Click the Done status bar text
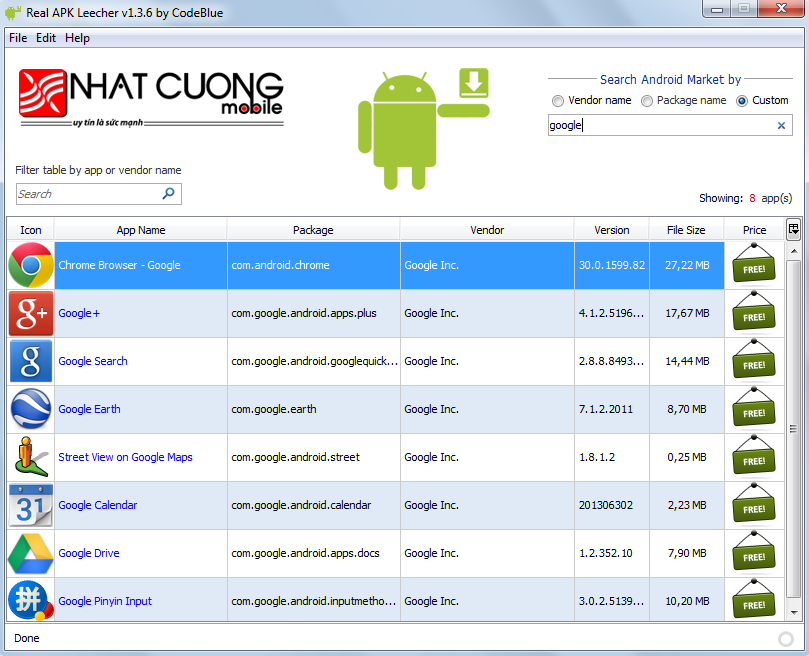This screenshot has height=656, width=809. click(x=27, y=638)
